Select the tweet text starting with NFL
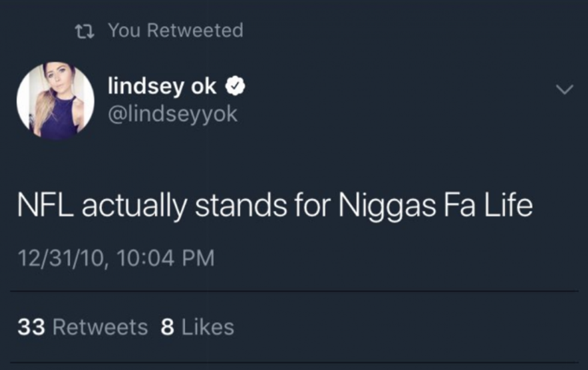Image resolution: width=588 pixels, height=370 pixels. tap(275, 205)
